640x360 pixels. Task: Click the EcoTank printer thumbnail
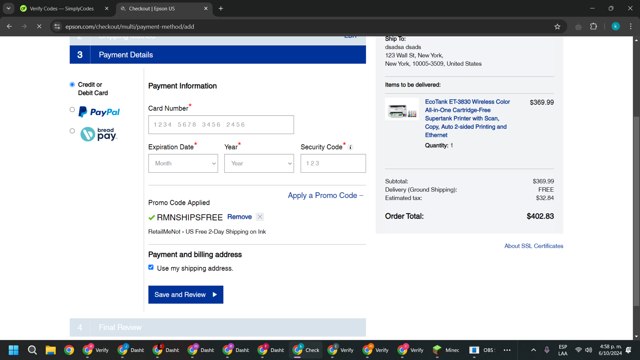coord(402,109)
